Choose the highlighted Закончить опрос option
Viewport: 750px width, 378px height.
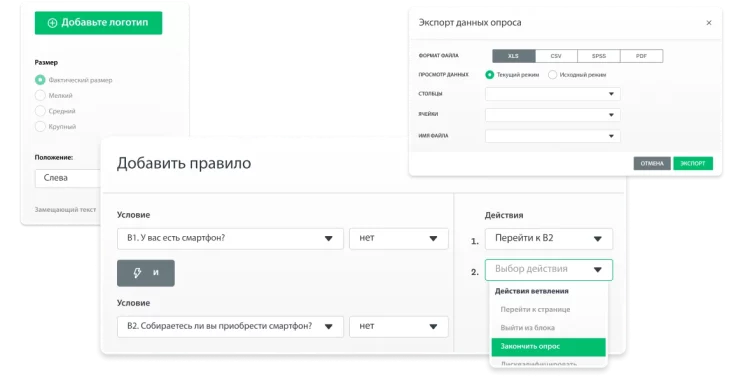(x=549, y=346)
